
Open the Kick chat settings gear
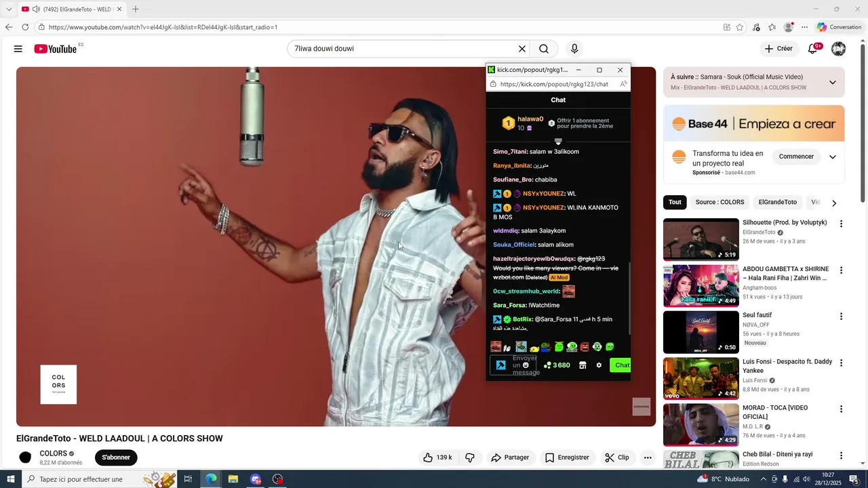(x=599, y=365)
